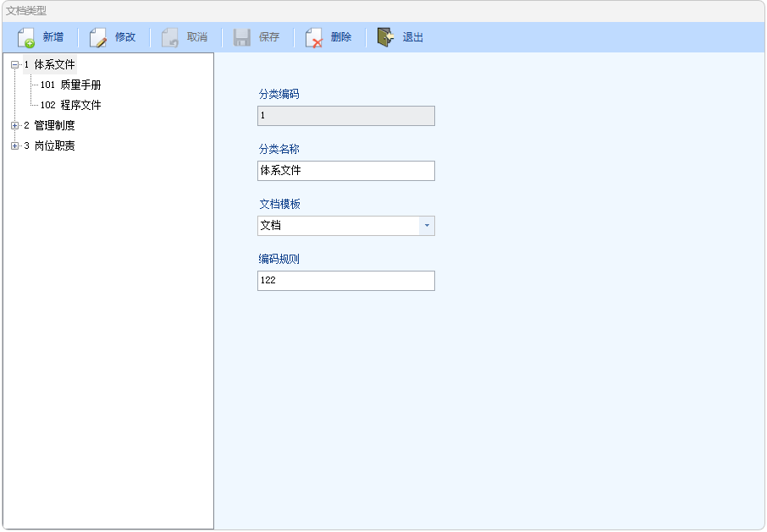Click the 取消 (cancel) undo icon
The height and width of the screenshot is (532, 767).
[169, 37]
